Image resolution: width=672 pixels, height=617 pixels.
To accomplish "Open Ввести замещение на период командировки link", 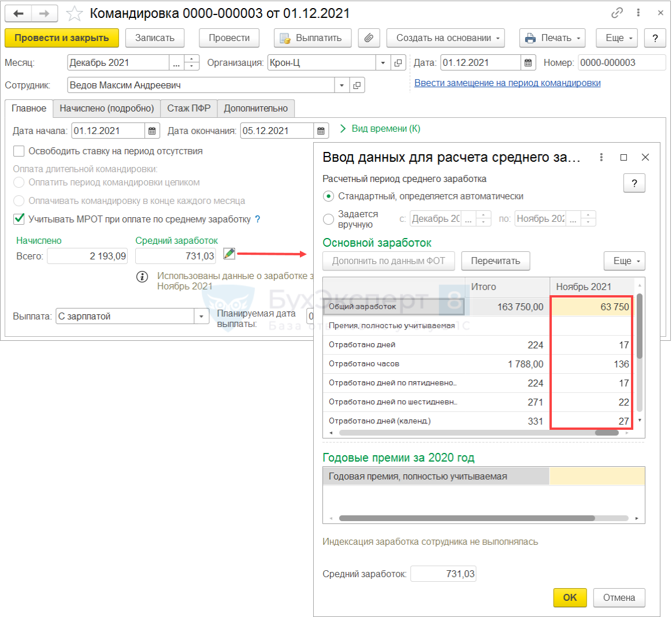I will (507, 83).
